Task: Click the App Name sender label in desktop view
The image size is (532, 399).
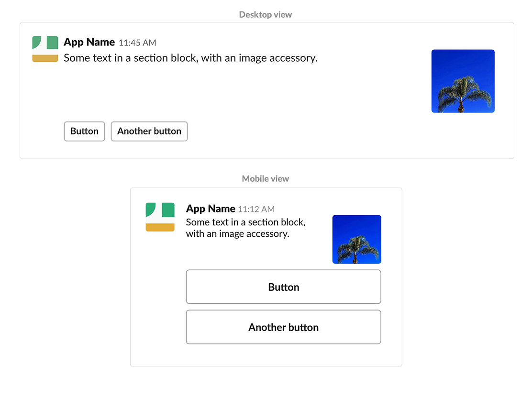Action: point(89,42)
